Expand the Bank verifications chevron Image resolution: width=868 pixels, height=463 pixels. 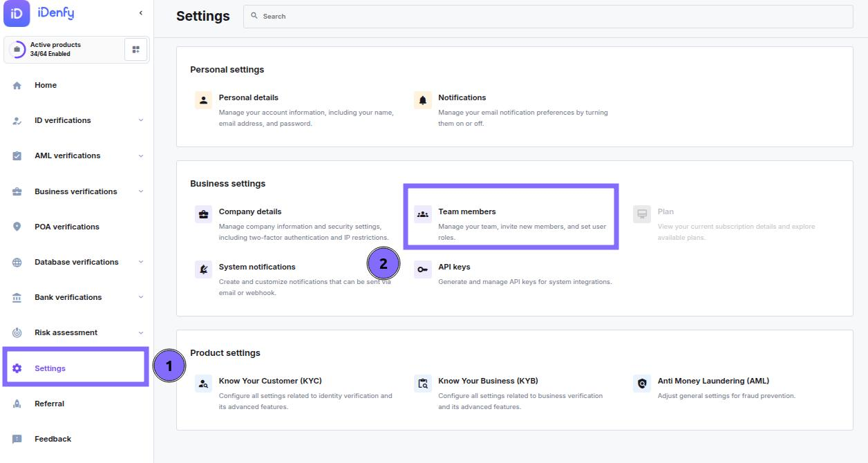click(141, 297)
